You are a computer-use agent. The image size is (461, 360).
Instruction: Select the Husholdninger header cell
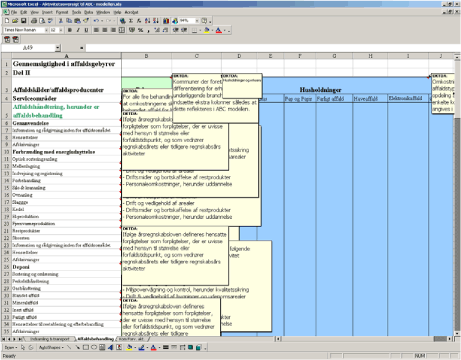point(320,90)
